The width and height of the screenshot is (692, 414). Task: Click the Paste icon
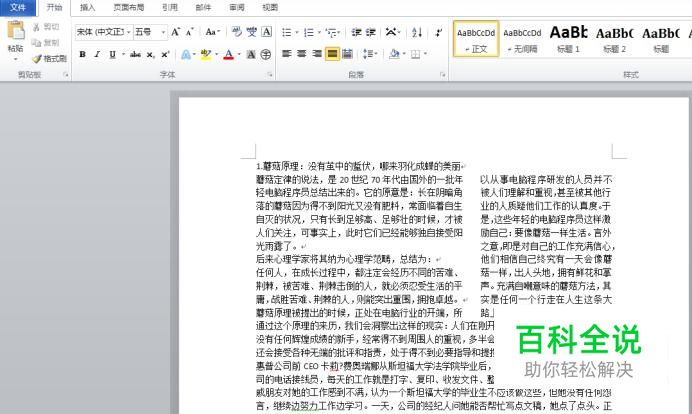pos(15,38)
